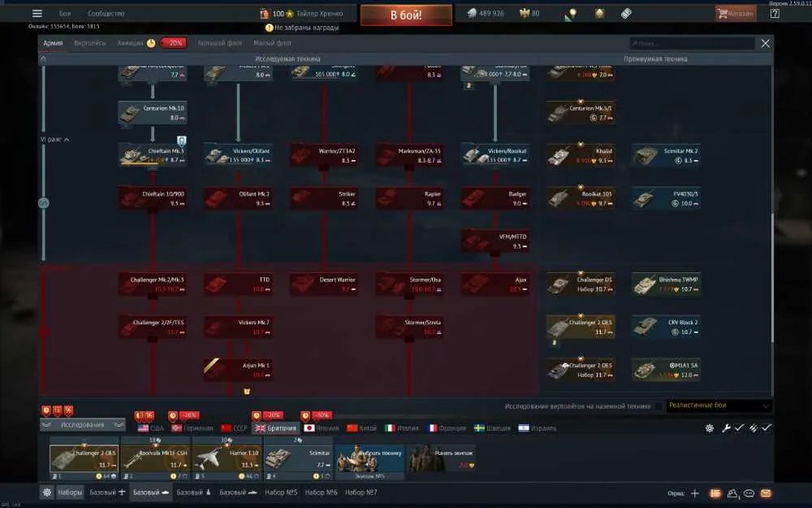The image size is (812, 508).
Task: Select Набор №5 preset tab
Action: tap(281, 493)
